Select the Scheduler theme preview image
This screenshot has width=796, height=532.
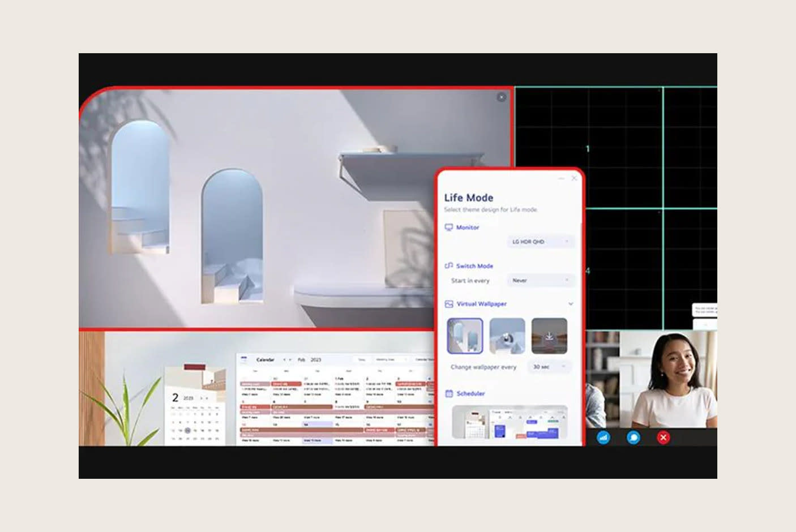[x=510, y=423]
